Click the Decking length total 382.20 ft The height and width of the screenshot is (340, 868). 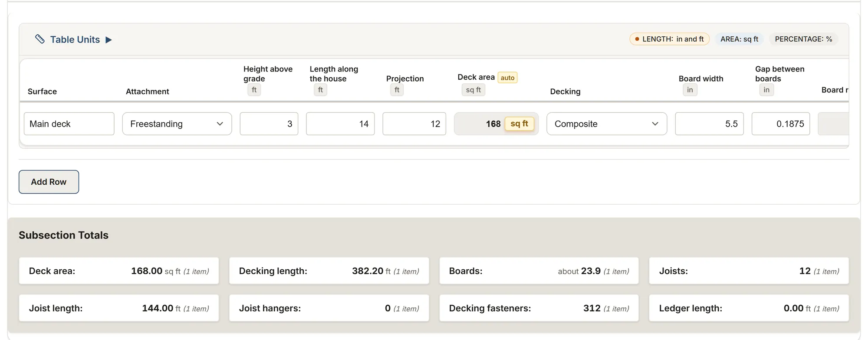[x=329, y=271]
